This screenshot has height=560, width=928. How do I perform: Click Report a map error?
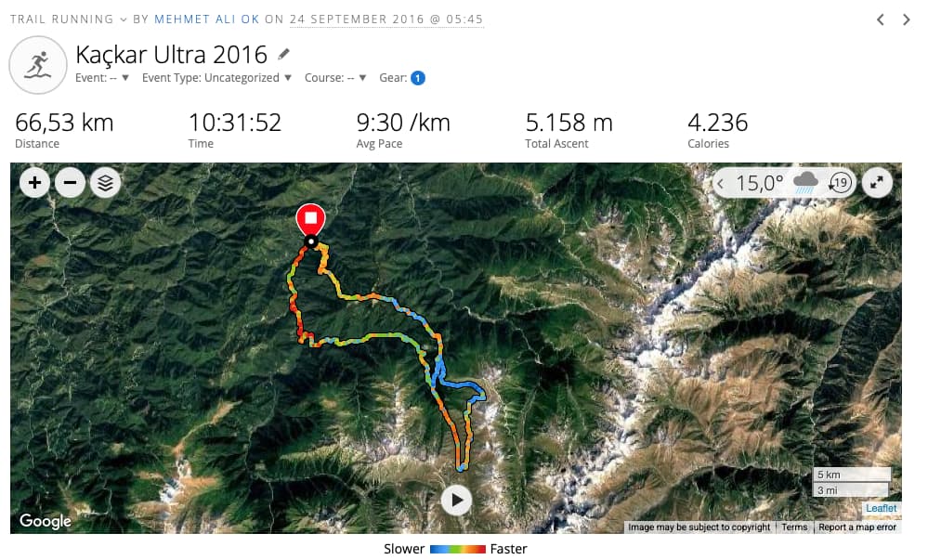click(857, 527)
